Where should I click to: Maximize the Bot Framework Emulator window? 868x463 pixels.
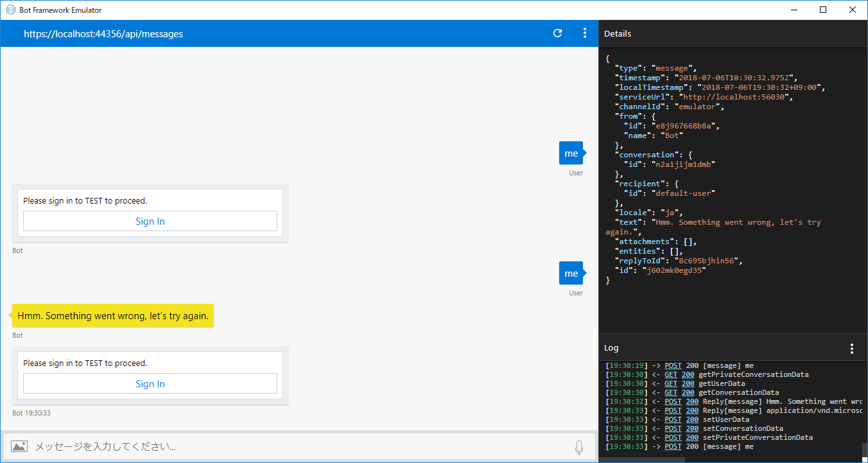click(823, 10)
